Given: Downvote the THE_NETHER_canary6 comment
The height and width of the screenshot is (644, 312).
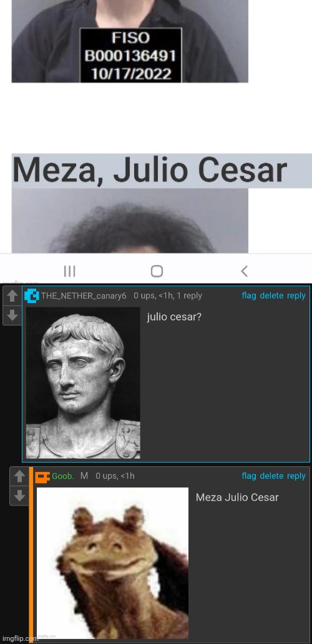Looking at the screenshot, I should [12, 315].
